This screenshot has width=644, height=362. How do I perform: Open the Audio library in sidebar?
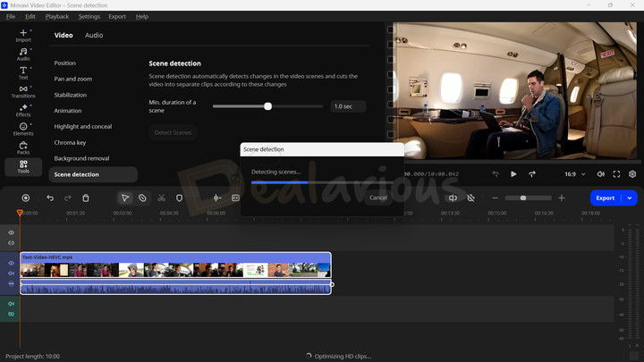click(x=23, y=55)
